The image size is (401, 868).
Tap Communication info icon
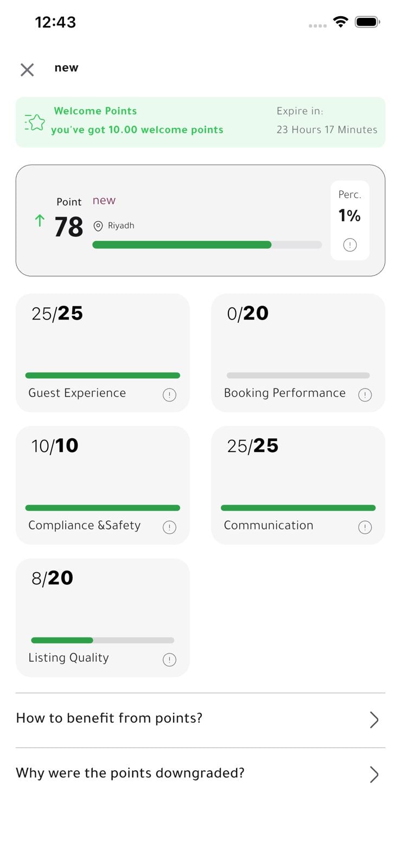pyautogui.click(x=365, y=527)
